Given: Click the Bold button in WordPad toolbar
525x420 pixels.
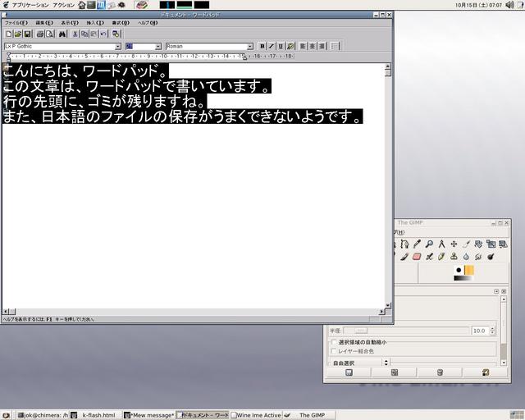Looking at the screenshot, I should click(x=262, y=47).
